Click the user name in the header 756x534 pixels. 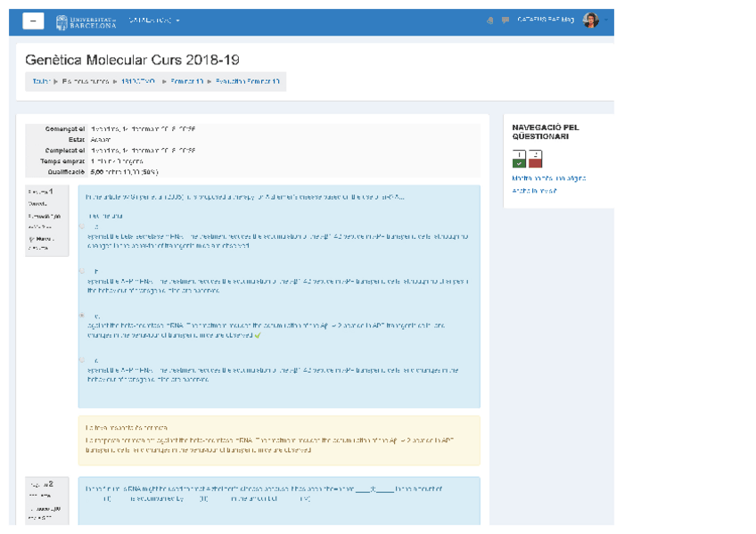pyautogui.click(x=546, y=20)
